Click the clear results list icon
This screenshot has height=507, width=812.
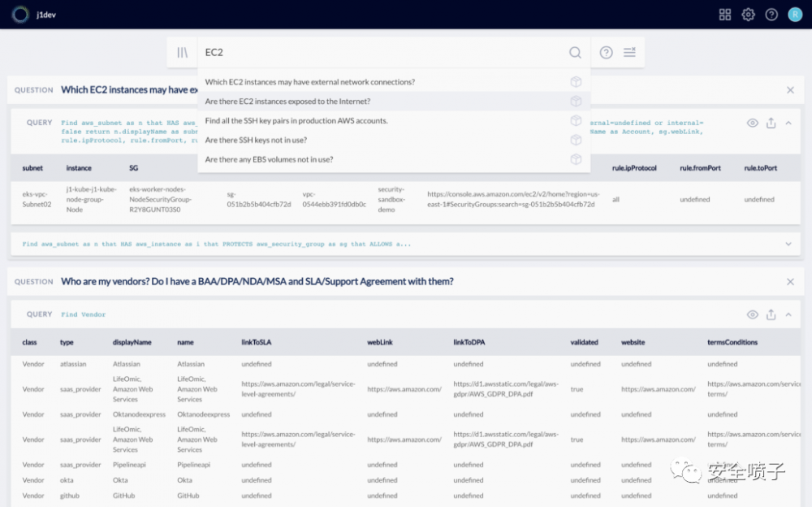pos(629,52)
